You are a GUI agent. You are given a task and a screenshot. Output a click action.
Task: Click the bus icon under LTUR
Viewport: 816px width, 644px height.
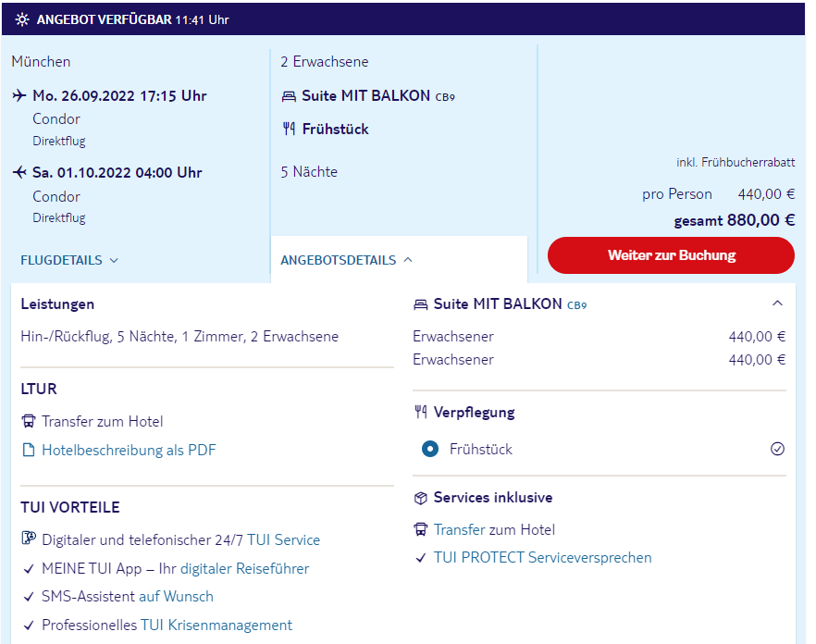coord(28,422)
